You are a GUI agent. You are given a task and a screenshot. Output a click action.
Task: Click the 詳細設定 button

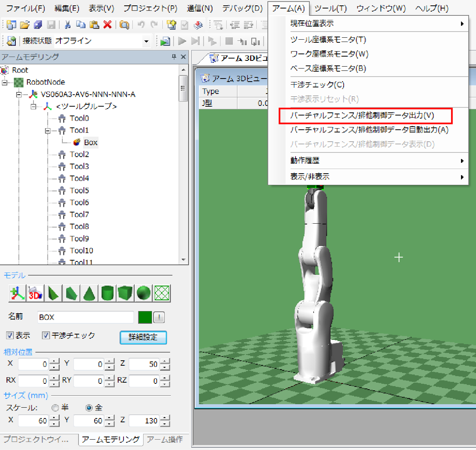[x=143, y=337]
